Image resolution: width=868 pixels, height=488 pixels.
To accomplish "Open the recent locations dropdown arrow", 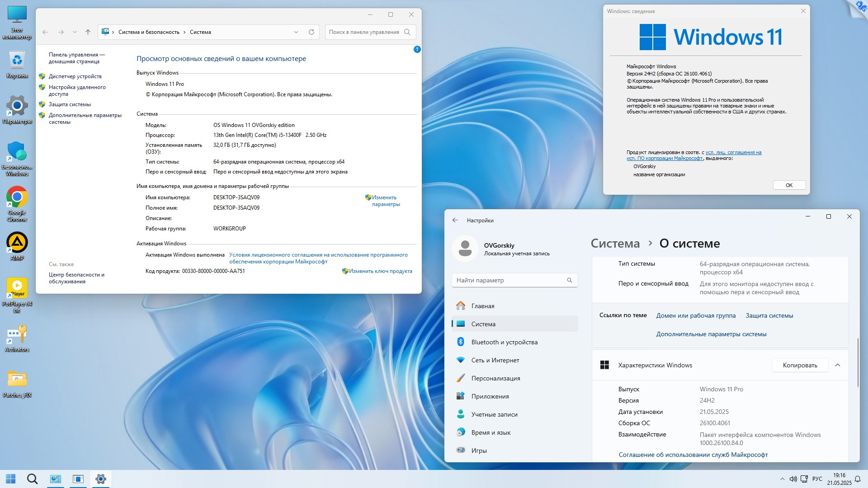I will pos(75,32).
